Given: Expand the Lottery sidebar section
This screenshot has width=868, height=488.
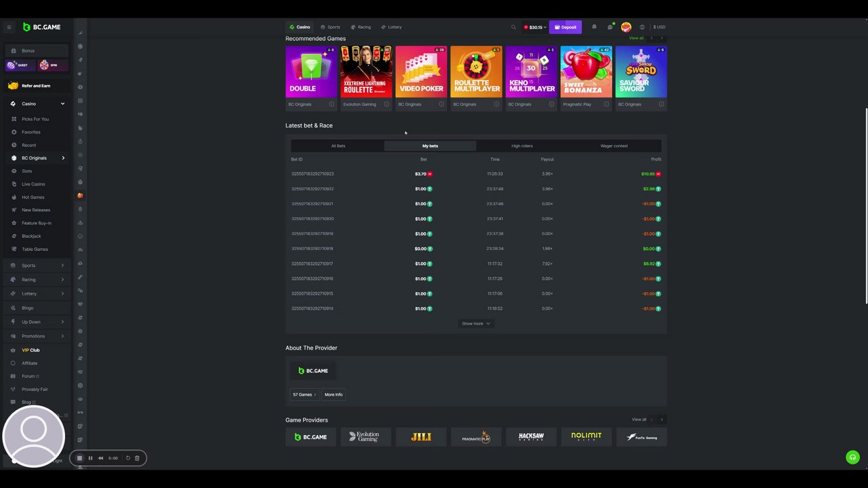Looking at the screenshot, I should [62, 293].
